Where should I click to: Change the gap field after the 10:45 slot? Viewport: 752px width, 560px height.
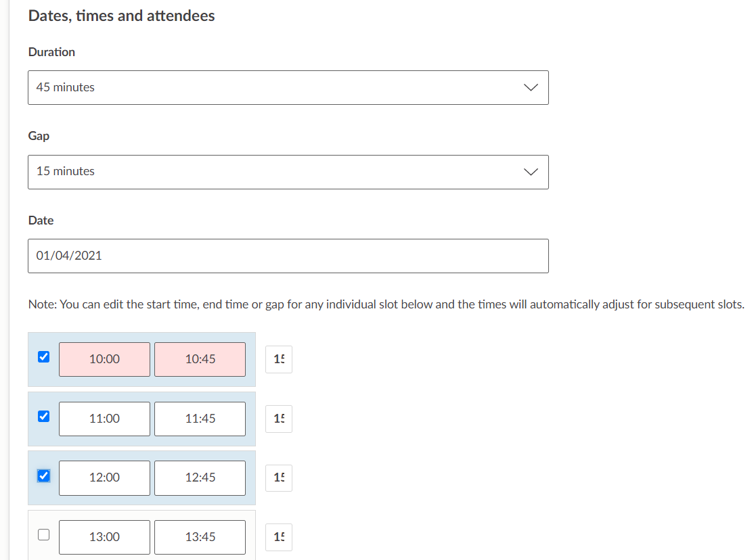(x=279, y=359)
